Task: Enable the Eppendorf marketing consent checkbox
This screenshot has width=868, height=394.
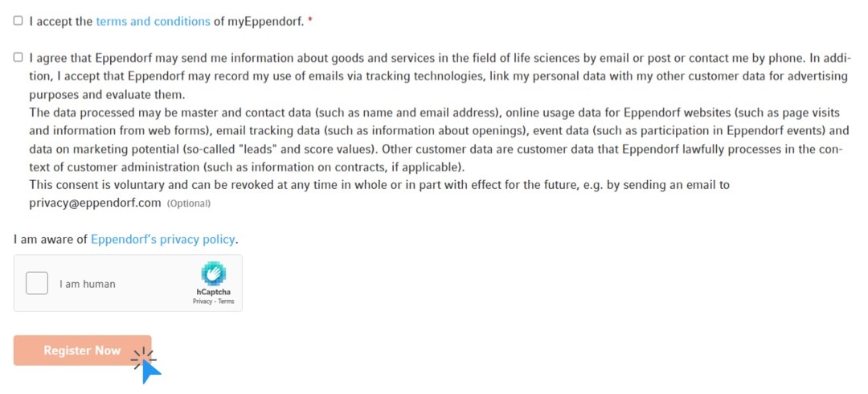Action: [x=18, y=58]
